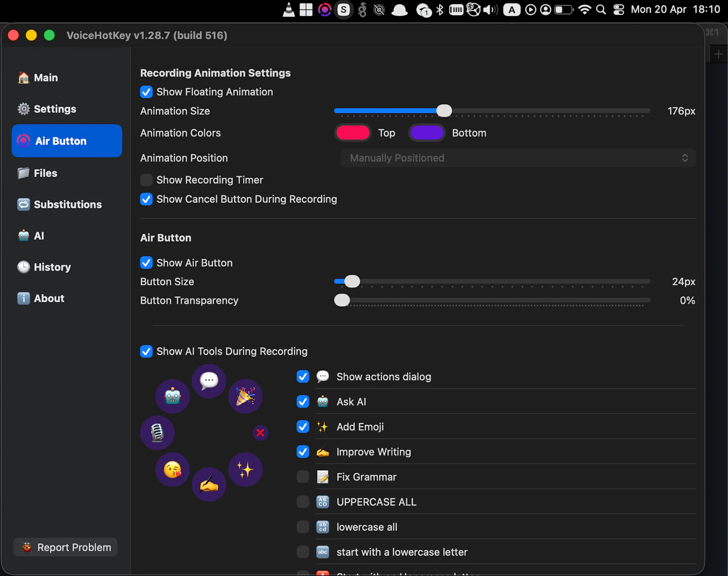Click the 0% Button Transparency value
Viewport: 728px width, 576px height.
tap(688, 300)
